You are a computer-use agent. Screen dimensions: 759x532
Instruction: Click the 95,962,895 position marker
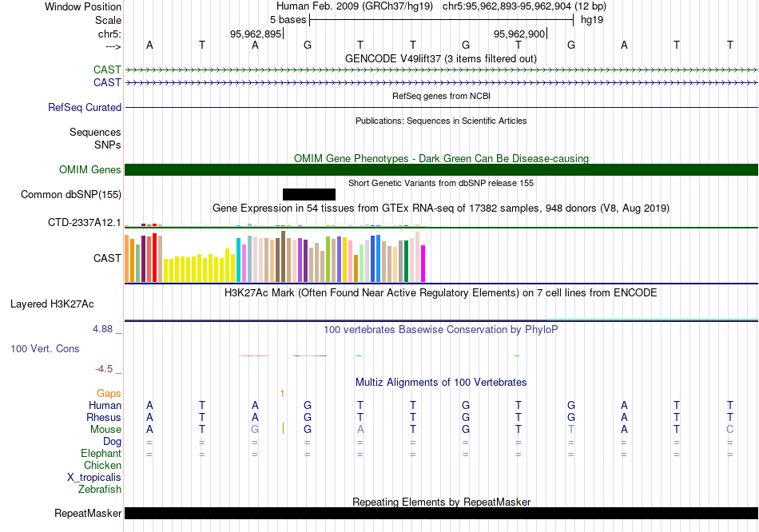(x=256, y=34)
